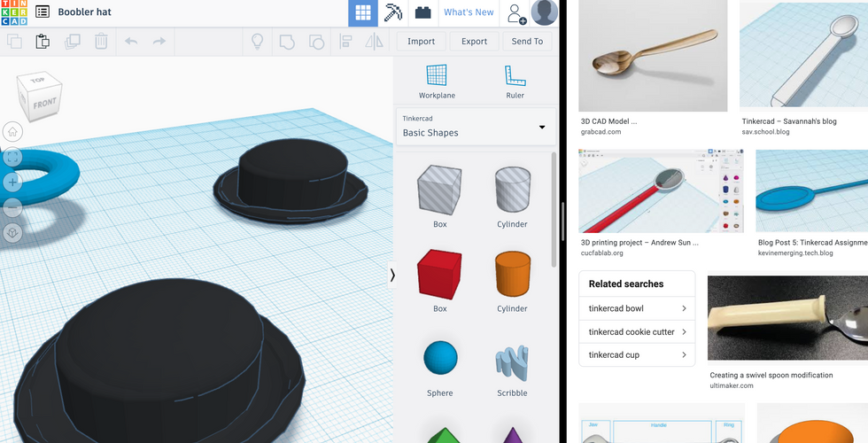Open the Blocks pickaxe mode icon
The height and width of the screenshot is (443, 868).
click(393, 12)
